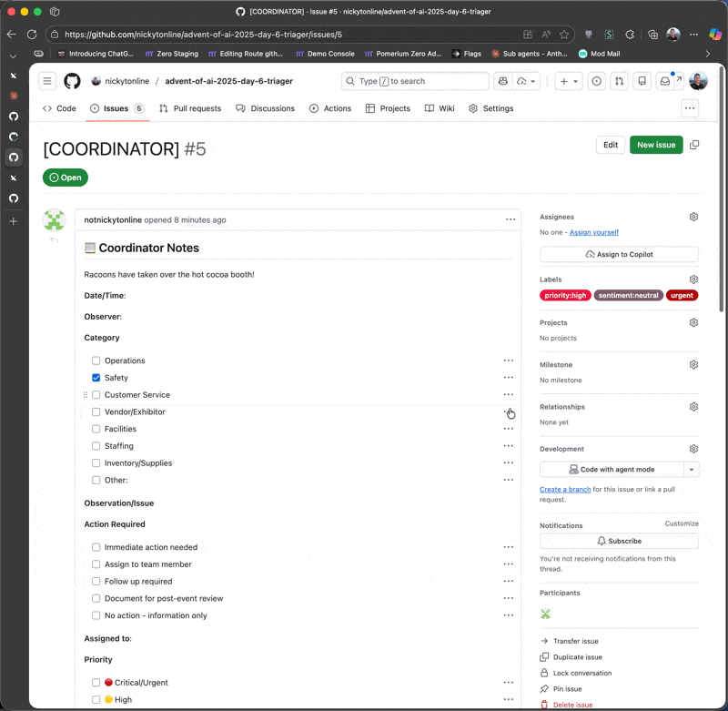The image size is (728, 711).
Task: Uncheck the Safety checkbox
Action: [96, 377]
